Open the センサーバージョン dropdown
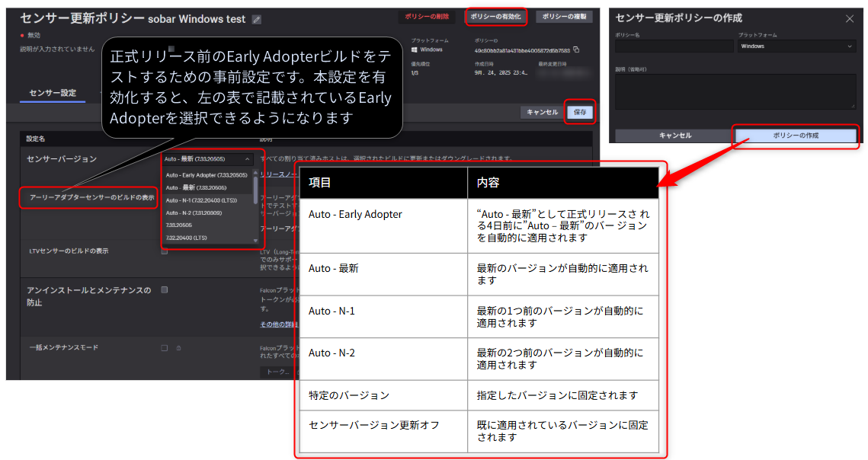The width and height of the screenshot is (868, 460). click(x=206, y=159)
